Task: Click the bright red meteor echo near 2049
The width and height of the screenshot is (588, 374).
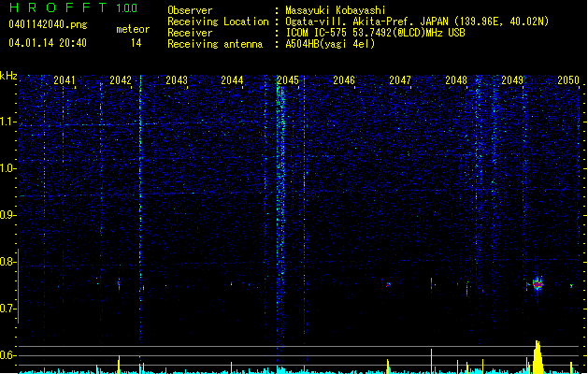Action: point(538,285)
